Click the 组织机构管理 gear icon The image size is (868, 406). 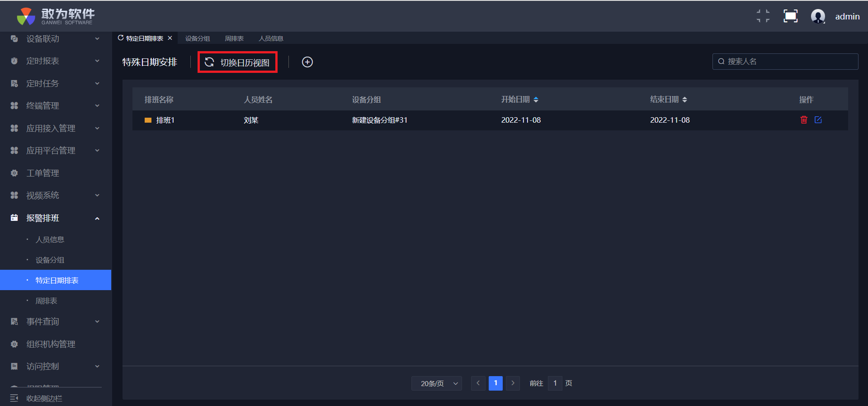point(14,344)
